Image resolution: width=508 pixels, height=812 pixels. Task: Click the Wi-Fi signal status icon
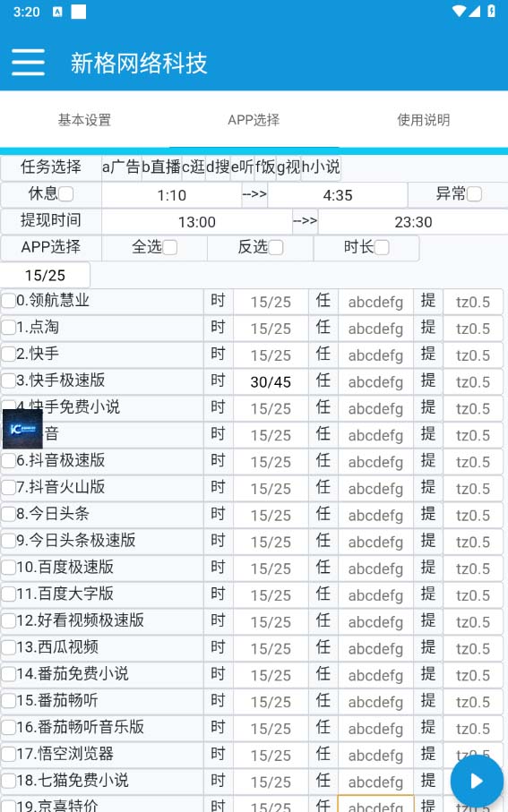coord(459,11)
